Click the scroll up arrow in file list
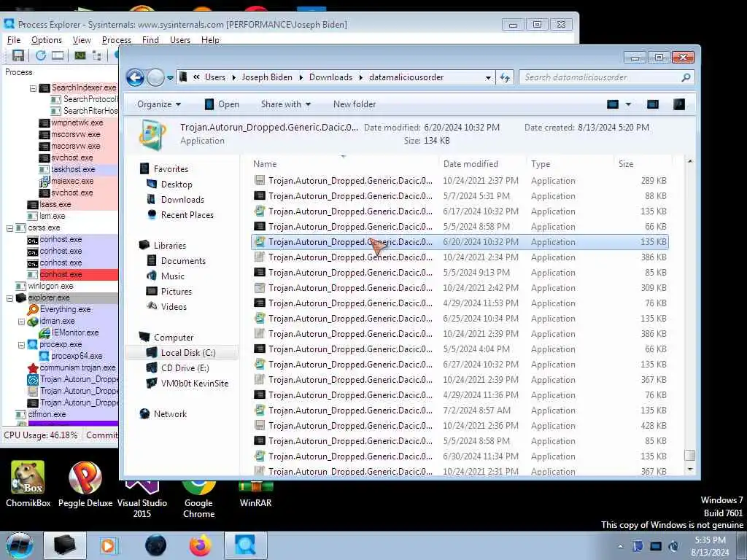747x560 pixels. (x=689, y=162)
